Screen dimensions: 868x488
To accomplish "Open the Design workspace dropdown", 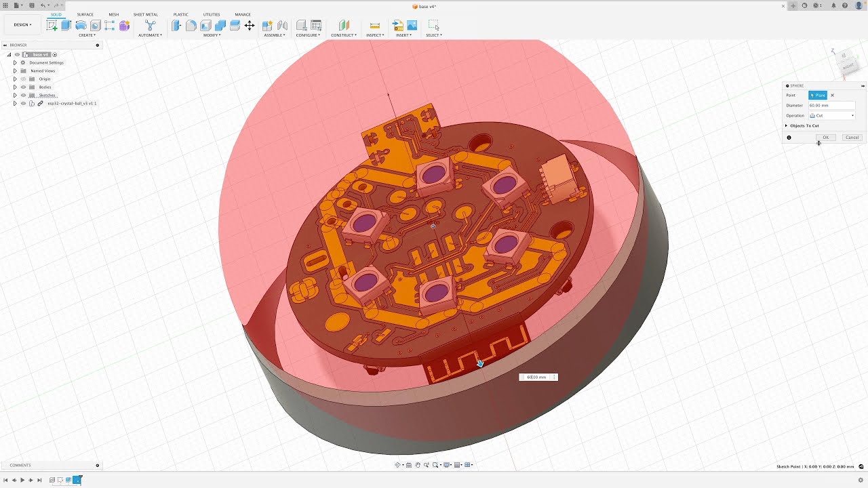I will pyautogui.click(x=22, y=25).
